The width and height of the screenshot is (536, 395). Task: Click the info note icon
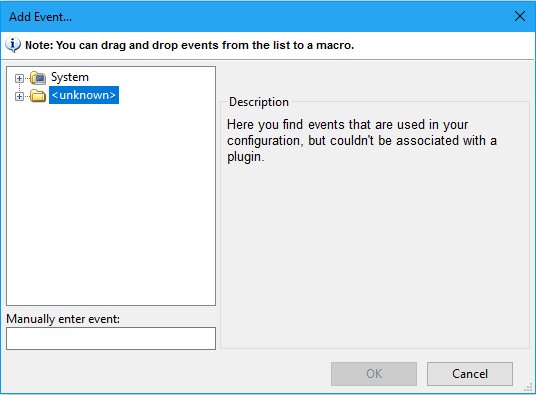[x=13, y=45]
